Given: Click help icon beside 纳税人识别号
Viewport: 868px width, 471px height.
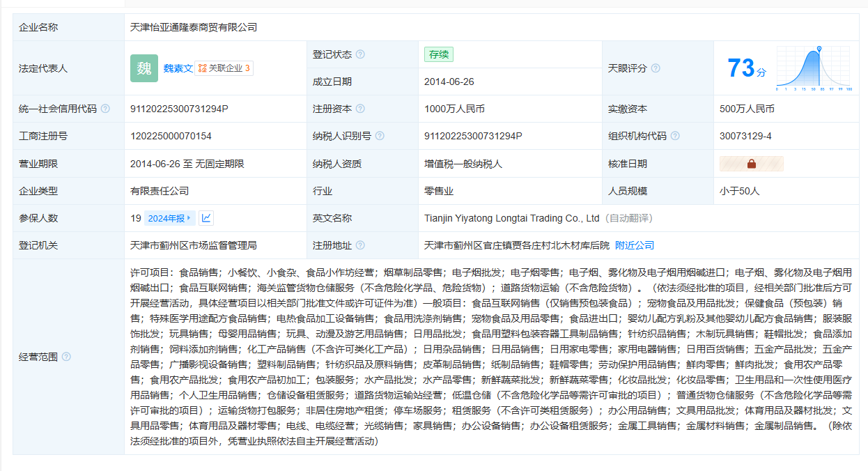Looking at the screenshot, I should click(x=380, y=136).
